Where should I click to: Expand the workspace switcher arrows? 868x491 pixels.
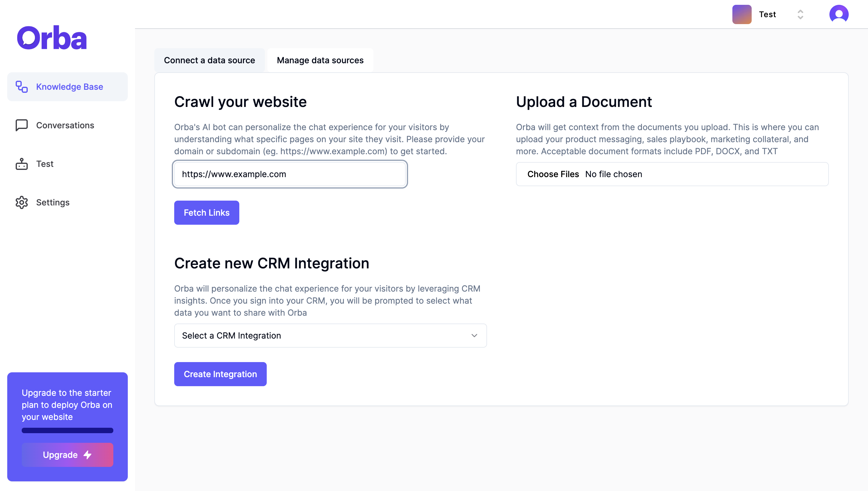tap(800, 14)
